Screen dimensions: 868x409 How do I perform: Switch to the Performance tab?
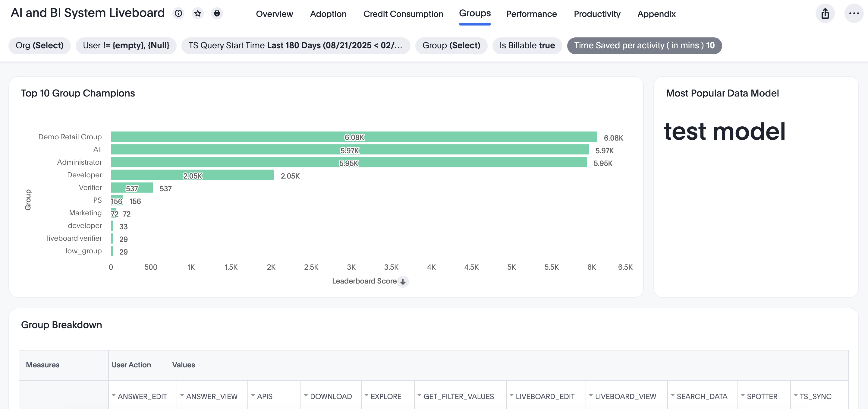pyautogui.click(x=531, y=14)
